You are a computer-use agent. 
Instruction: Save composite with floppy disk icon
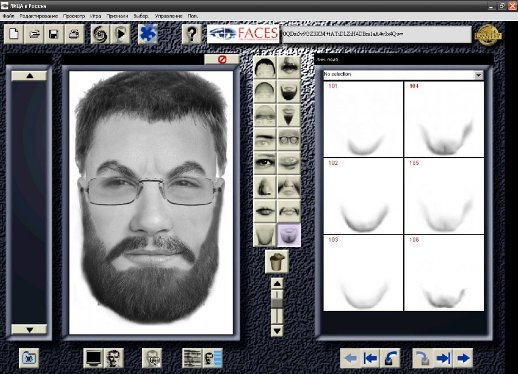pos(54,34)
